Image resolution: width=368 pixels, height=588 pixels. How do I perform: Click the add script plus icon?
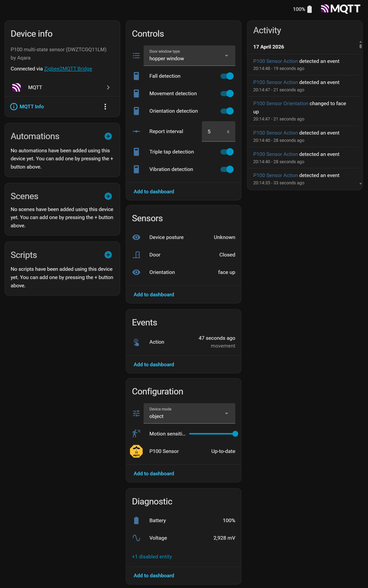pos(108,255)
